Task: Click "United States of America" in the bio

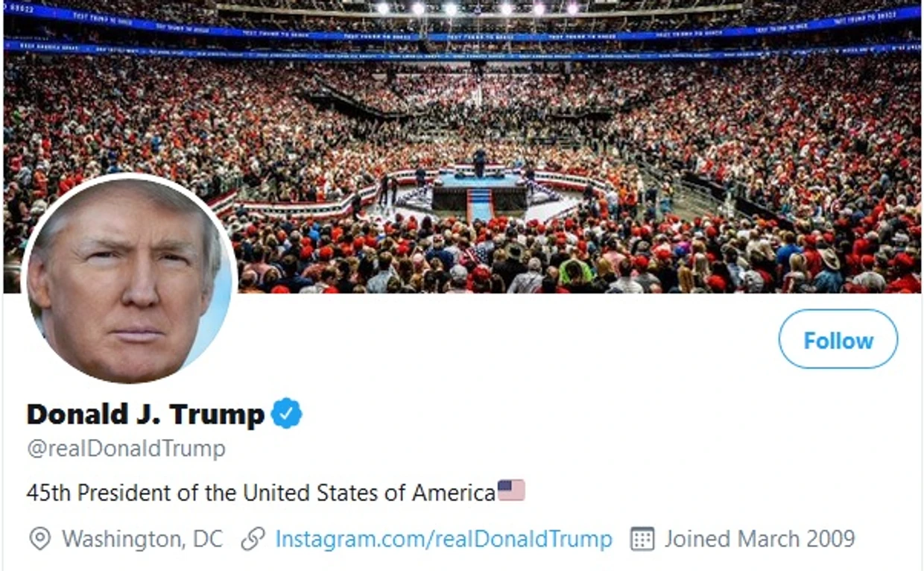Action: 369,493
